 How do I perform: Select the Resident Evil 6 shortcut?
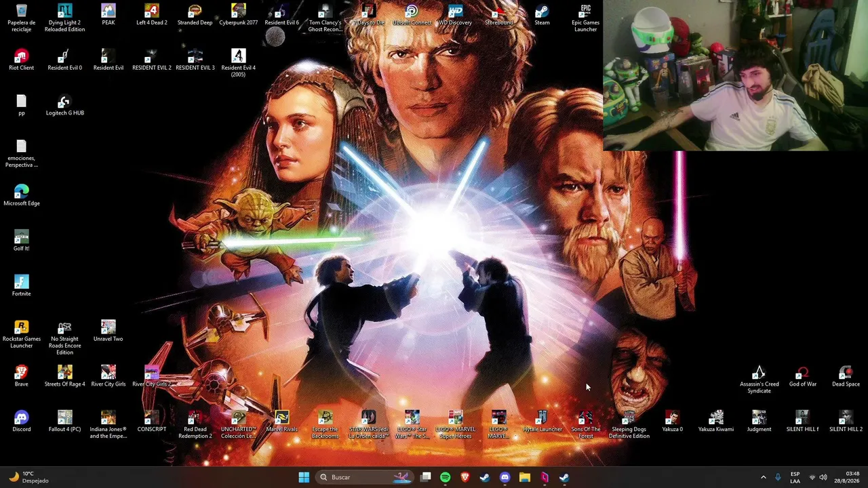pos(282,14)
